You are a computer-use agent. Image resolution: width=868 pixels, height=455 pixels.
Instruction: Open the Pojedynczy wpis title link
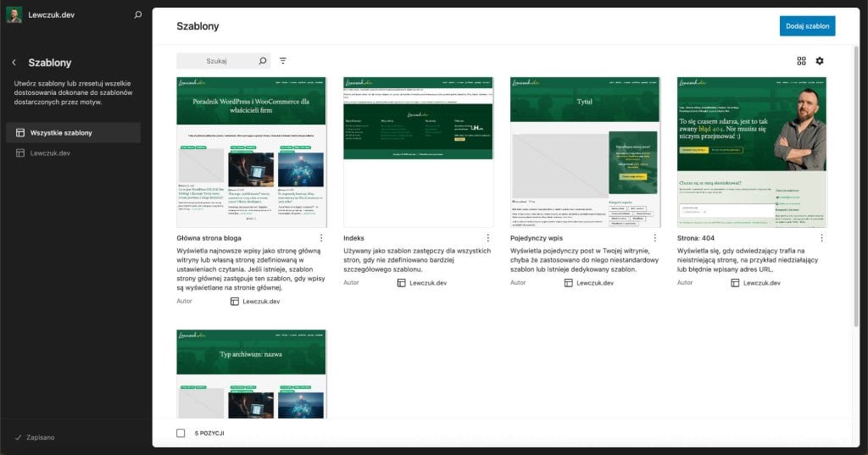[537, 238]
